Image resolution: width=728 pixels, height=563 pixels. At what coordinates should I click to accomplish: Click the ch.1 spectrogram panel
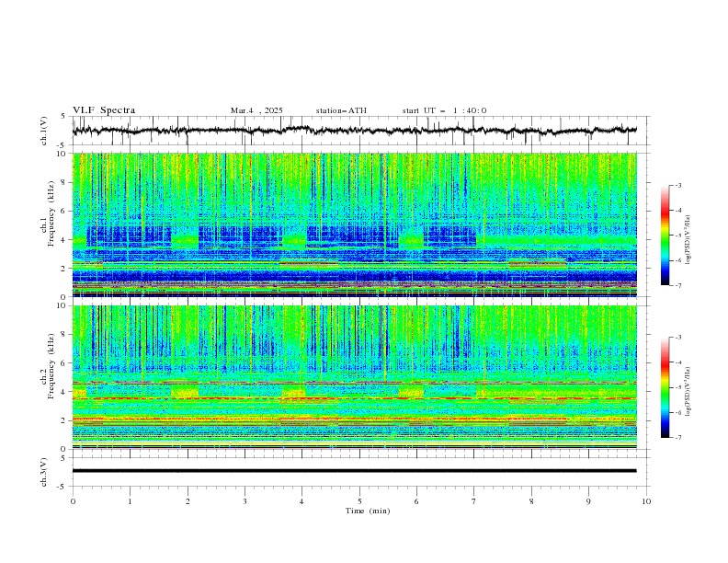click(x=355, y=224)
